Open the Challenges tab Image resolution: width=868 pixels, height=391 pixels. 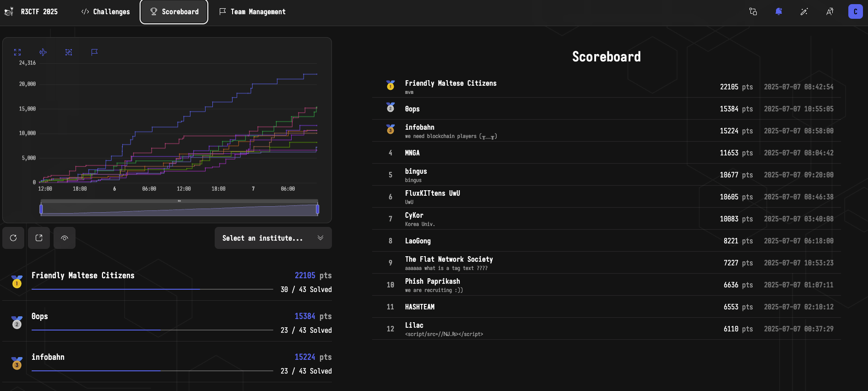106,12
